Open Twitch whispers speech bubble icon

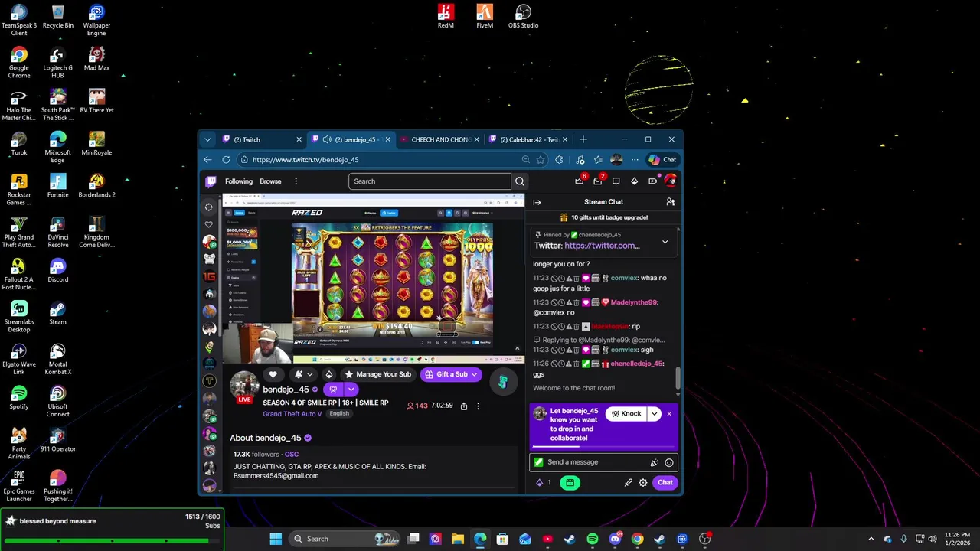tap(616, 181)
